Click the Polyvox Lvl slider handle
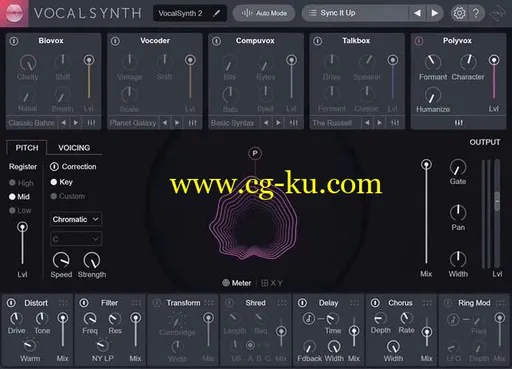This screenshot has height=369, width=512. (494, 60)
